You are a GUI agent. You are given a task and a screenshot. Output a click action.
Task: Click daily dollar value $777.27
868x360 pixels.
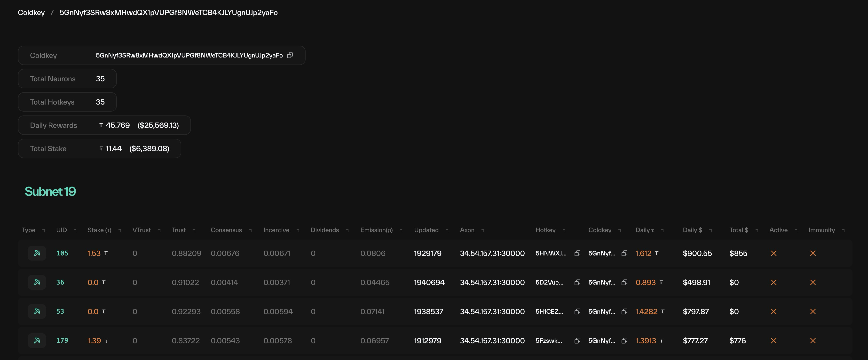[695, 341]
